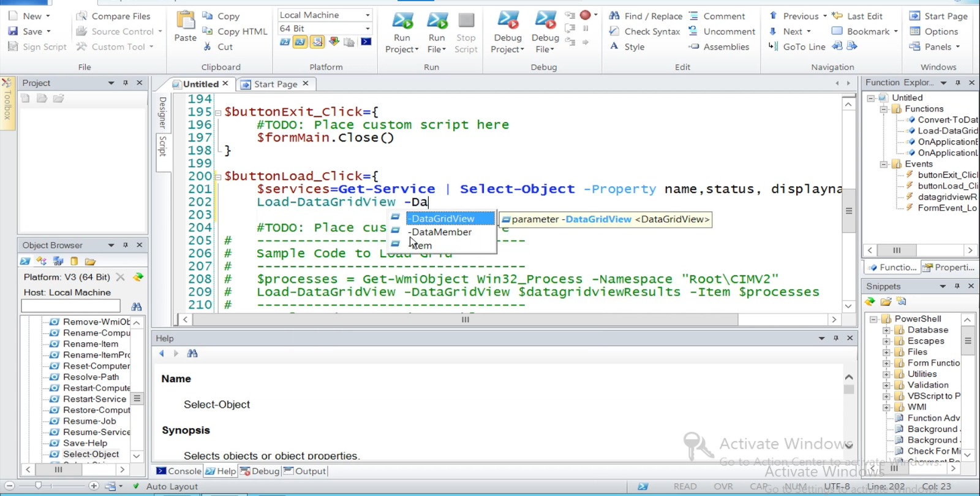Switch to the Properties panel tab
Viewport: 980px width, 496px height.
pos(949,268)
